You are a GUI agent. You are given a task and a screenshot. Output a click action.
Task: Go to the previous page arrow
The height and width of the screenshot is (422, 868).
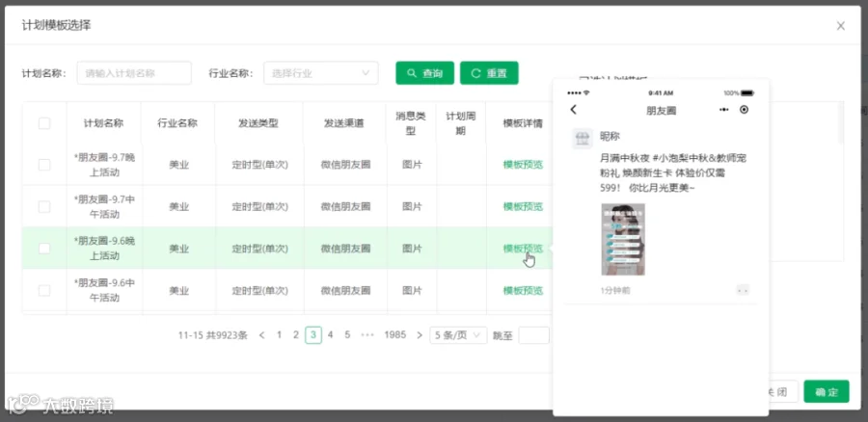(261, 335)
